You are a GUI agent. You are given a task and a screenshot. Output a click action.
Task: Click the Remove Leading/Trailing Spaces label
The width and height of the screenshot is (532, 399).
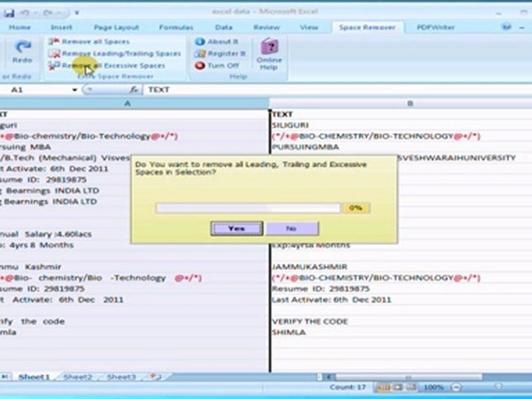click(121, 53)
